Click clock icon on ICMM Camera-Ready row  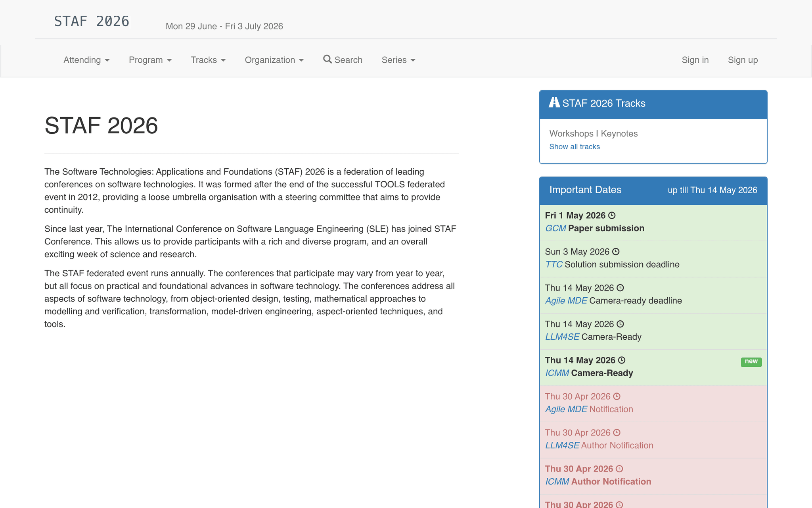pyautogui.click(x=622, y=360)
